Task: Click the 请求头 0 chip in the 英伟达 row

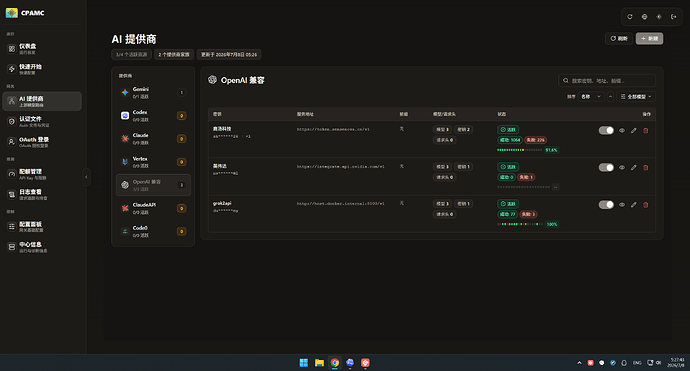Action: [x=444, y=177]
